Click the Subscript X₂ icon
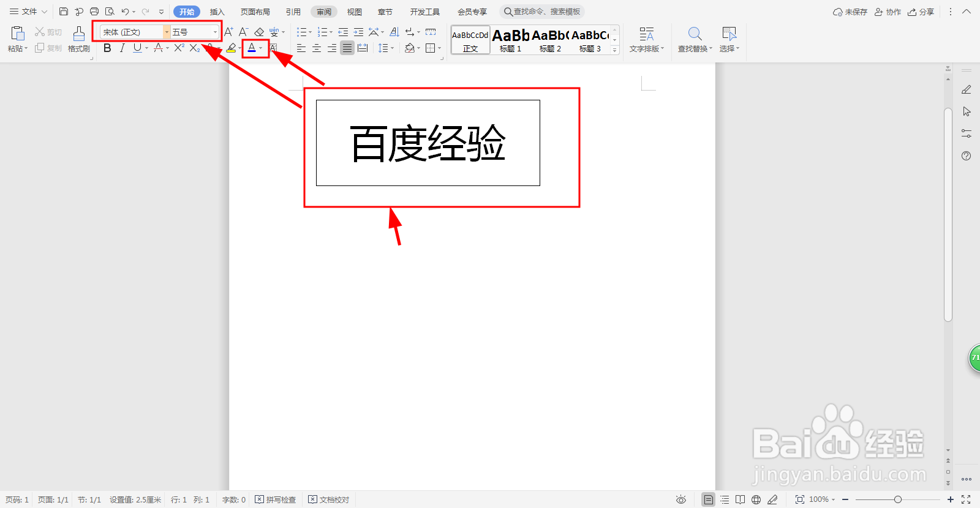Screen dimensions: 980x508 coord(194,48)
